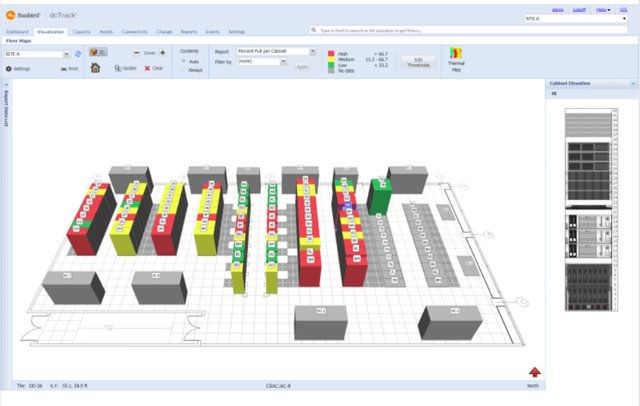Select the Always contents radio button
640x406 pixels.
point(183,70)
